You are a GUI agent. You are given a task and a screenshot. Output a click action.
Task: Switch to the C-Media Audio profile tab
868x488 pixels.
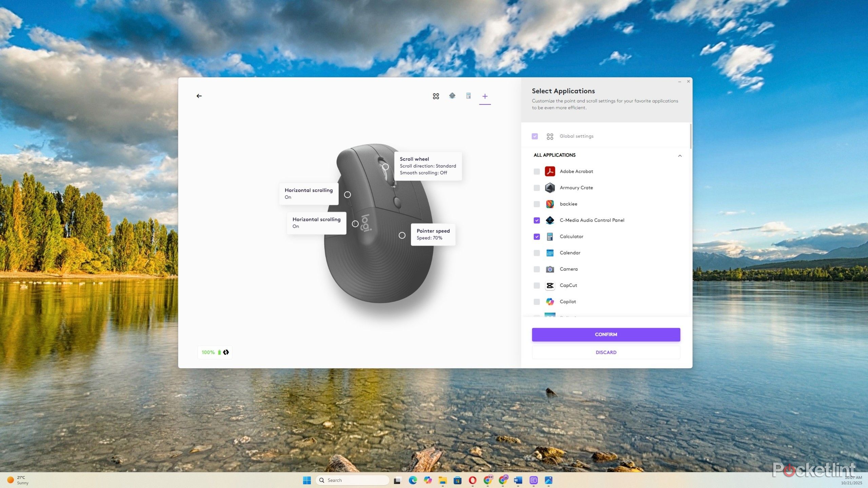pyautogui.click(x=452, y=96)
